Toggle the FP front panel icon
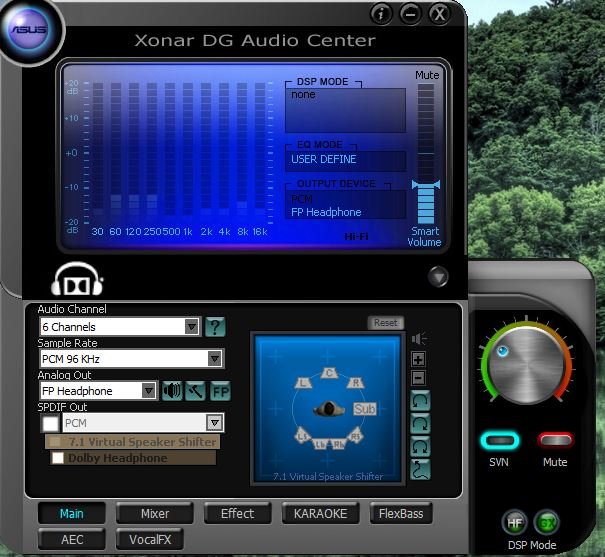This screenshot has width=605, height=557. pyautogui.click(x=220, y=392)
